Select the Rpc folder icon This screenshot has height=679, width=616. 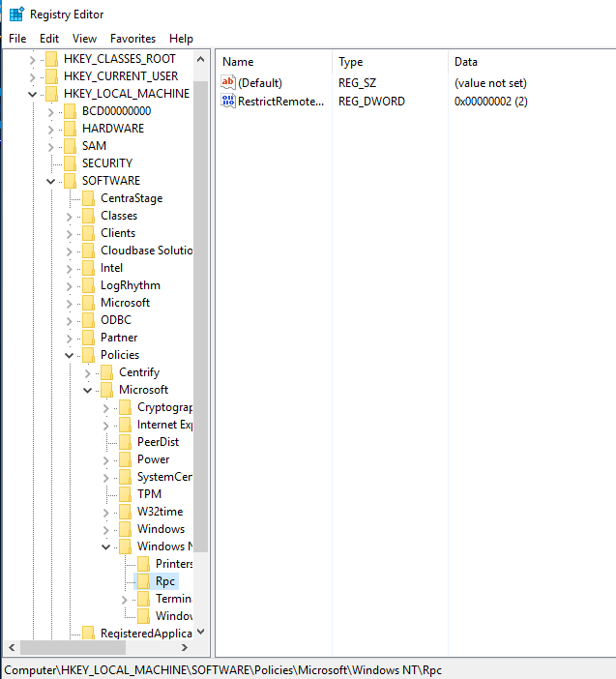click(143, 581)
